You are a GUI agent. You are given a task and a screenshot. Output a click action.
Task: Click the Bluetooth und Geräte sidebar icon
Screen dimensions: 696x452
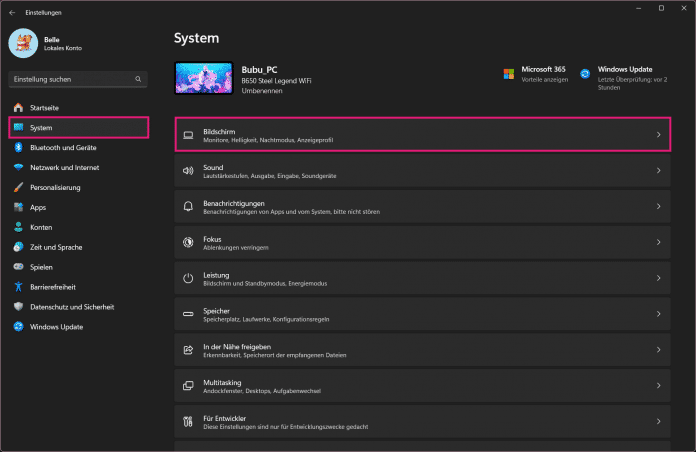point(18,147)
